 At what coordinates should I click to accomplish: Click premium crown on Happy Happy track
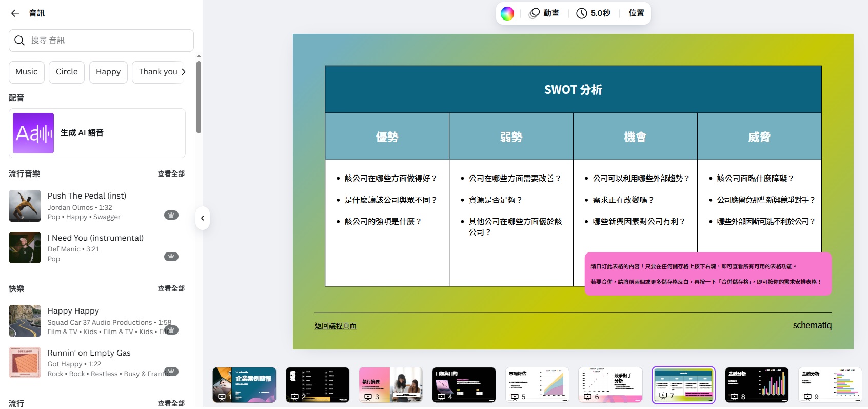[x=171, y=330]
